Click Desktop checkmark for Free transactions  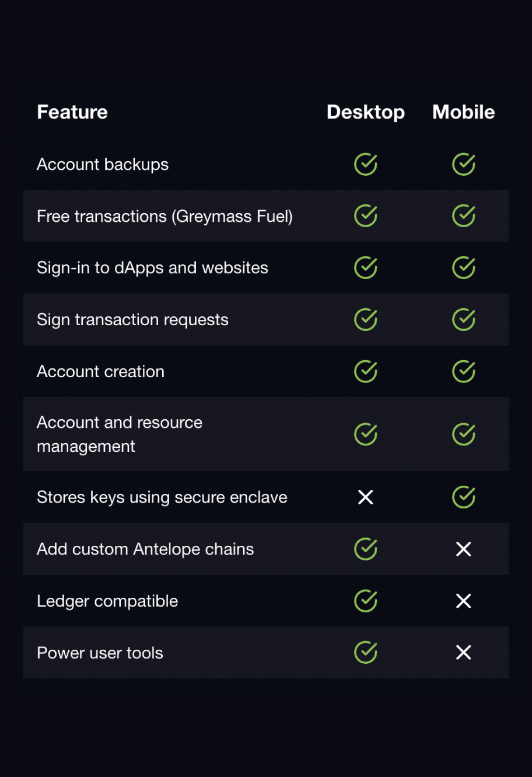[366, 216]
